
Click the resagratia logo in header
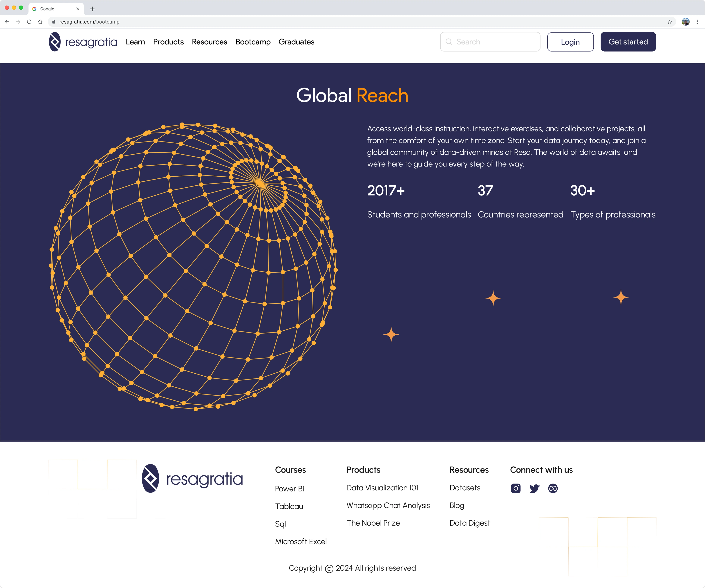(83, 42)
